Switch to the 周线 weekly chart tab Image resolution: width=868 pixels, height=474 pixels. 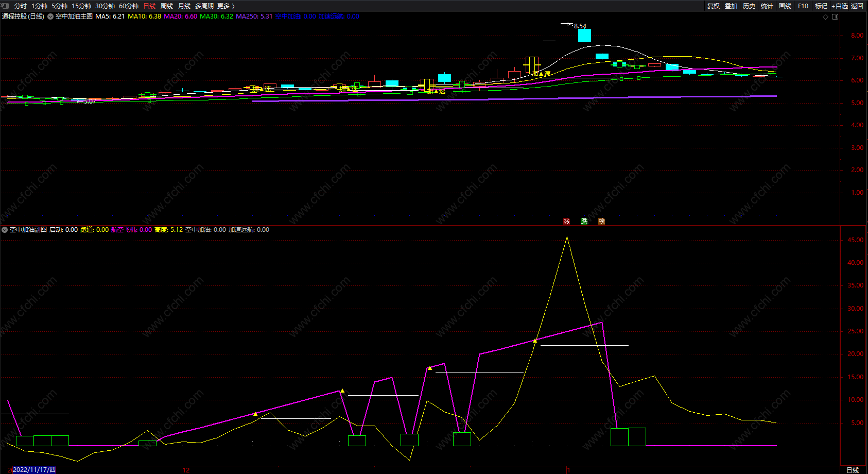pyautogui.click(x=167, y=6)
